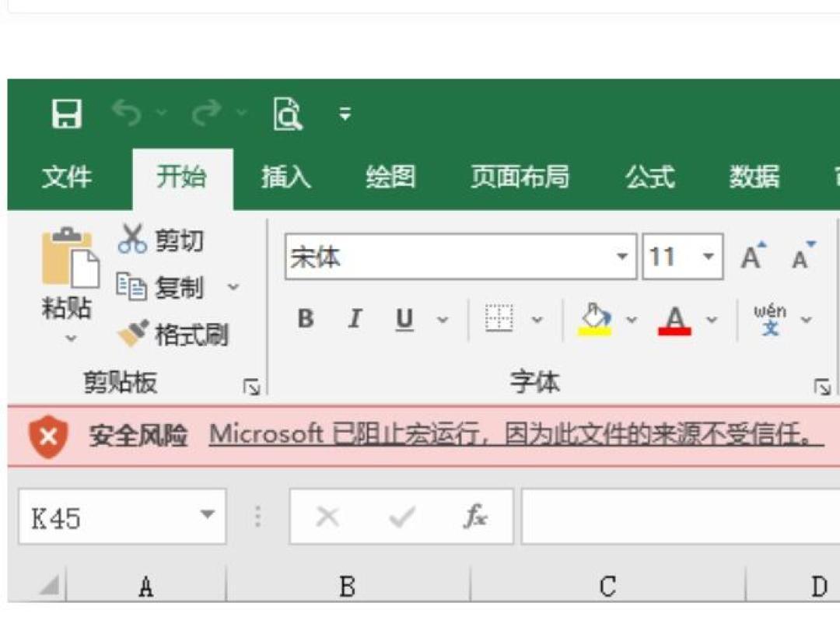
Task: Switch to the 数据 ribbon tab
Action: click(754, 177)
